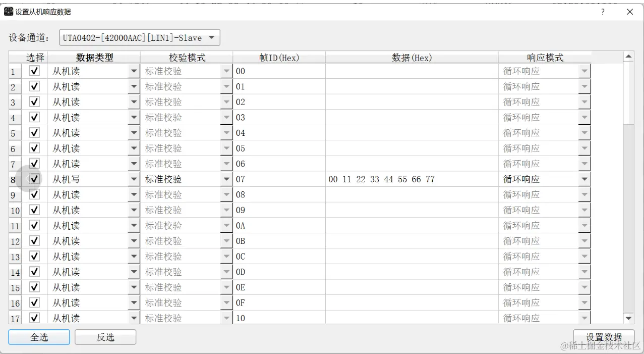The width and height of the screenshot is (644, 354).
Task: Select row header number 13
Action: (15, 257)
